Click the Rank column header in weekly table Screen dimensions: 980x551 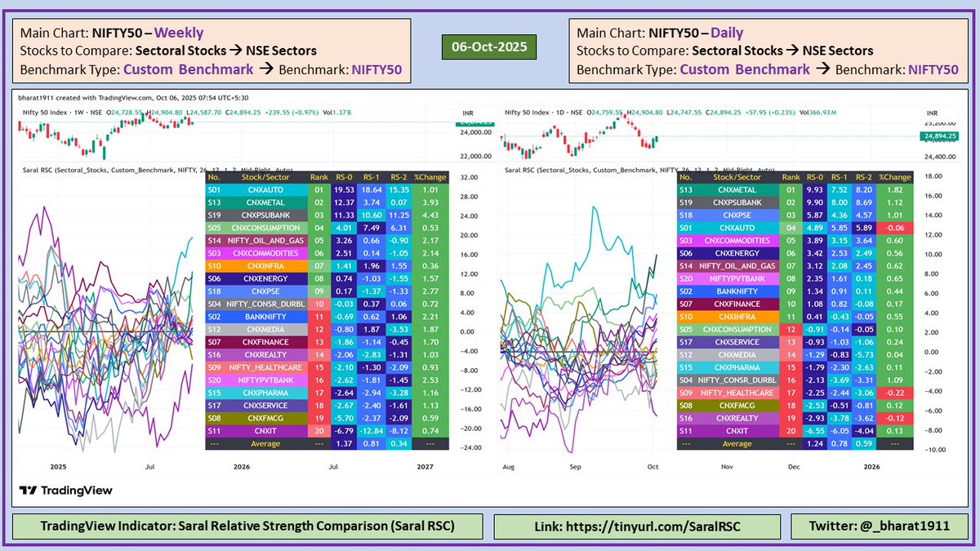pyautogui.click(x=320, y=177)
